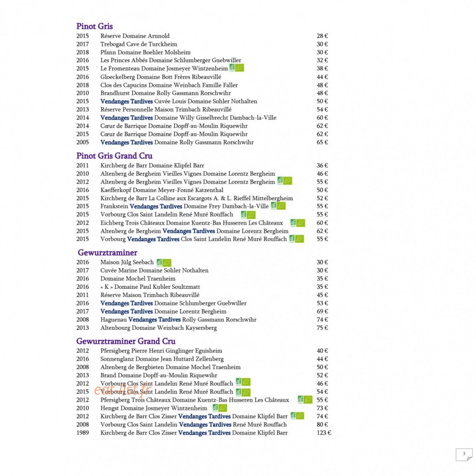Viewport: 476px width, 476px height.
Task: Click the Pinot Gris section heading
Action: point(94,26)
